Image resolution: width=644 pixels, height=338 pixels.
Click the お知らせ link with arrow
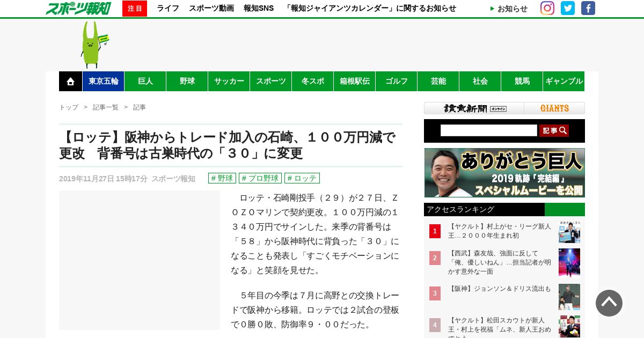509,9
